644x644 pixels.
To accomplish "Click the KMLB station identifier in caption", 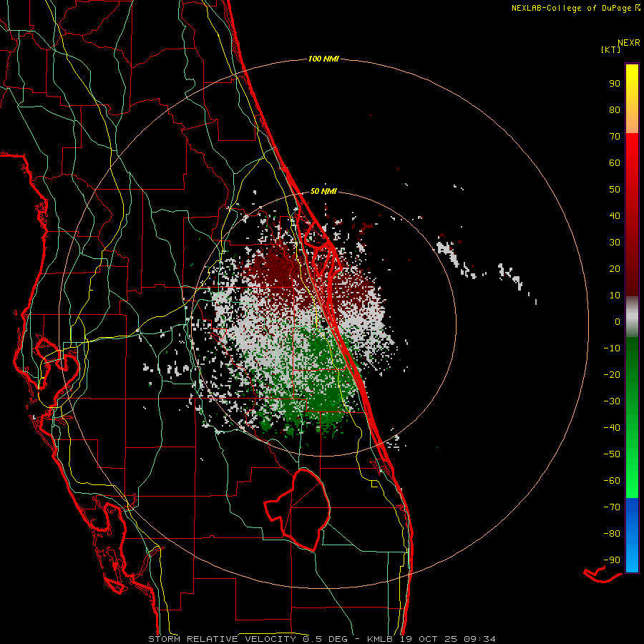I will 379,639.
